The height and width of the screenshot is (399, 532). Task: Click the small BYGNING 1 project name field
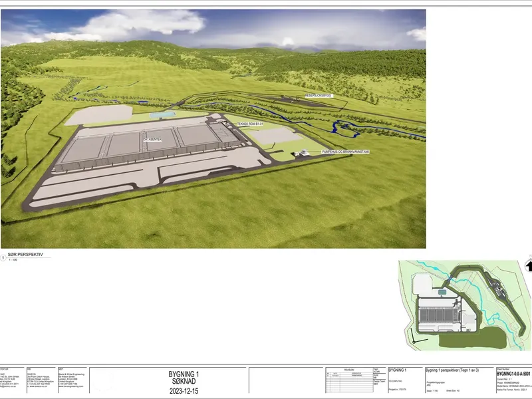click(397, 370)
